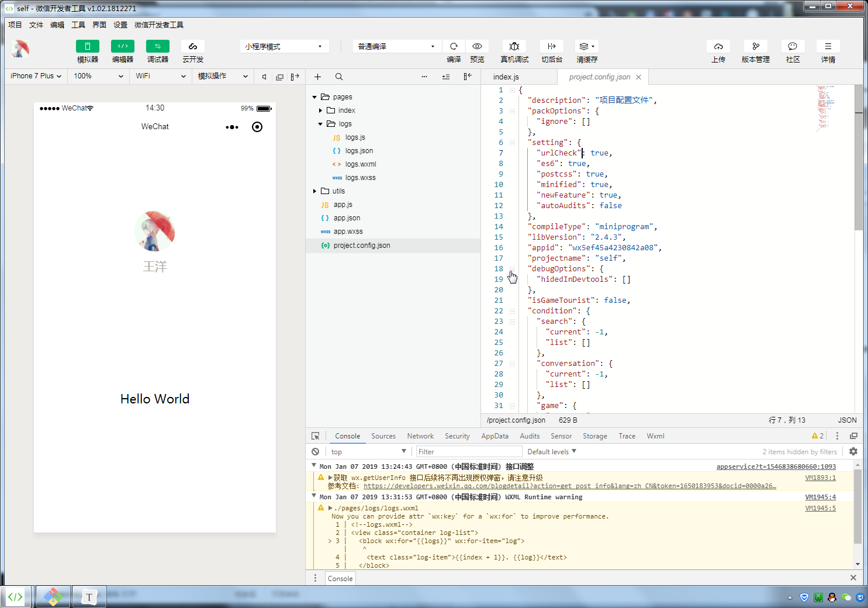The height and width of the screenshot is (608, 868).
Task: Expand the utils folder
Action: (314, 191)
